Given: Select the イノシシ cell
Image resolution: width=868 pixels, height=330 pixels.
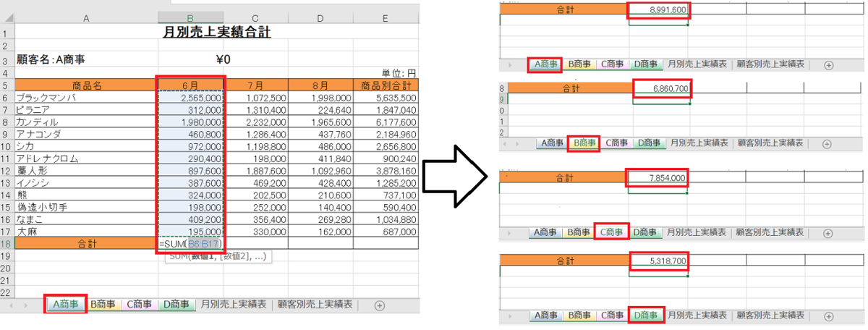Looking at the screenshot, I should coord(86,183).
